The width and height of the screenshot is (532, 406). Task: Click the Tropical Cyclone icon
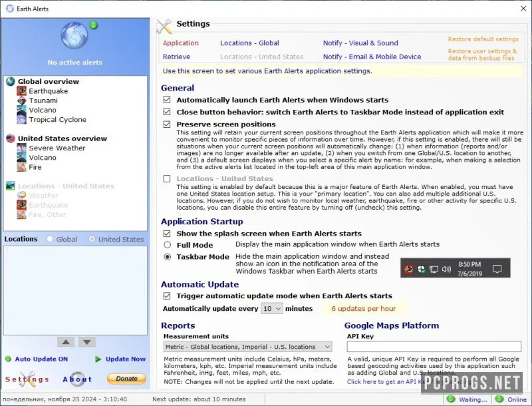click(x=22, y=119)
